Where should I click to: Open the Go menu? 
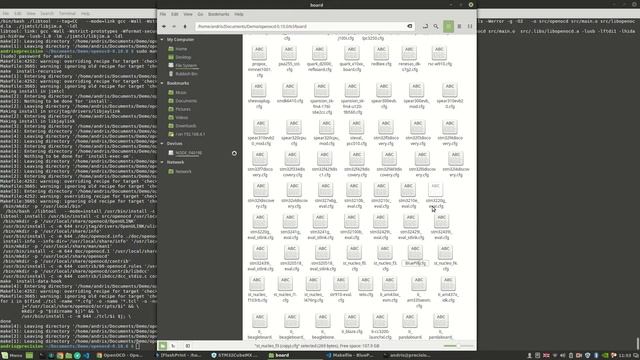pyautogui.click(x=200, y=14)
